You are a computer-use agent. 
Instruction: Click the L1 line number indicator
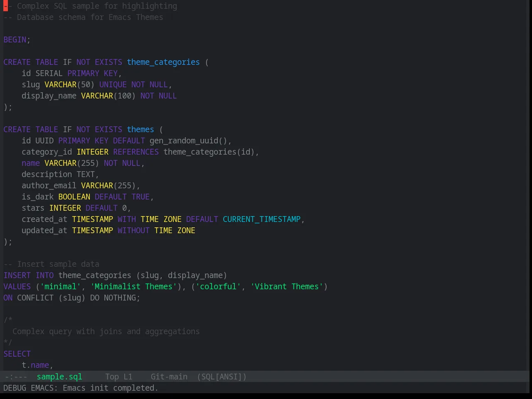click(x=128, y=377)
